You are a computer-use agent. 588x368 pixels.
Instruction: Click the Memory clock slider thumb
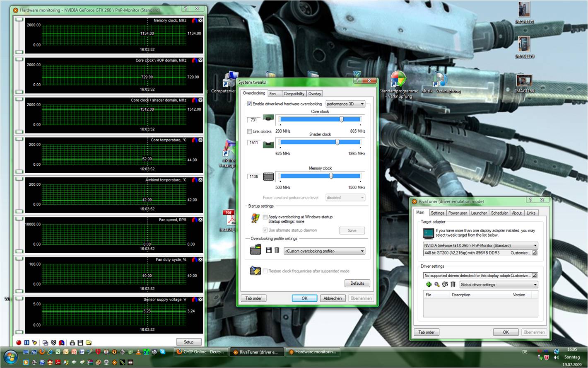[x=331, y=176]
